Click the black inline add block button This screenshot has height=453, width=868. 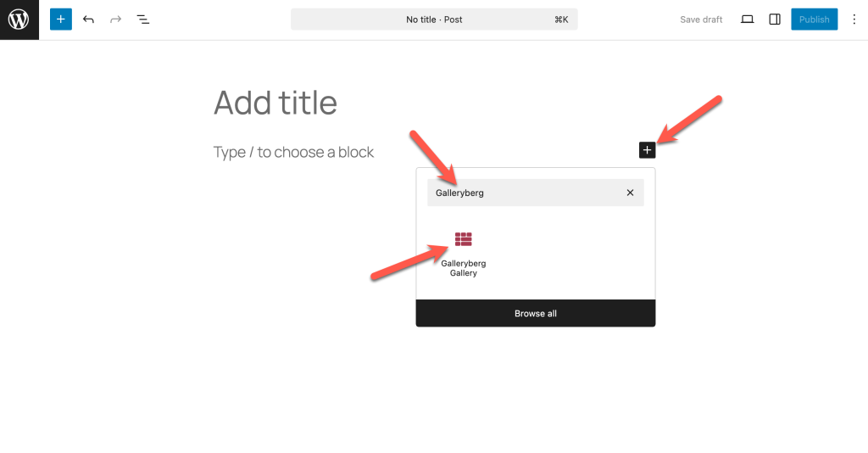(x=647, y=150)
